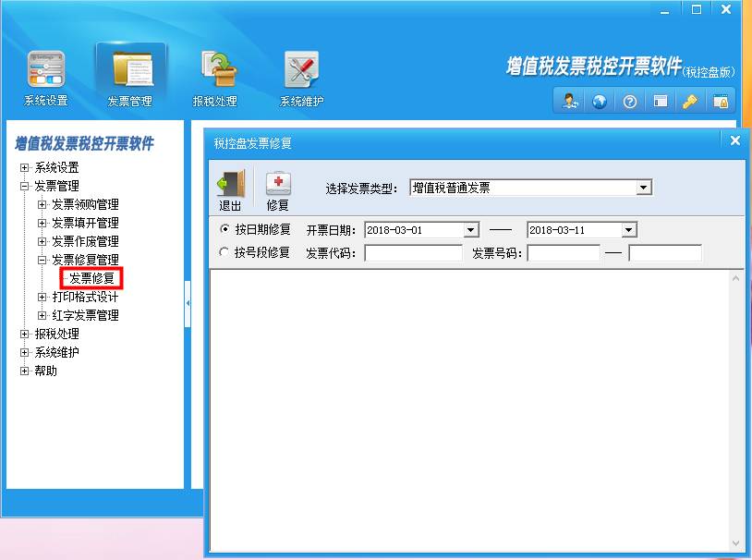Click the 发票代码 input field

tap(413, 253)
